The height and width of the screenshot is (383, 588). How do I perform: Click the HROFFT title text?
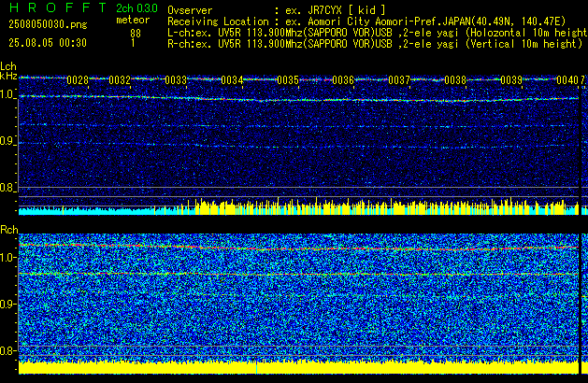tap(58, 7)
